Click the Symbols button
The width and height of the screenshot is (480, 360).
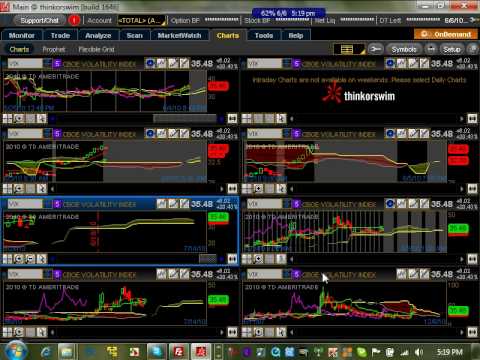[x=404, y=49]
